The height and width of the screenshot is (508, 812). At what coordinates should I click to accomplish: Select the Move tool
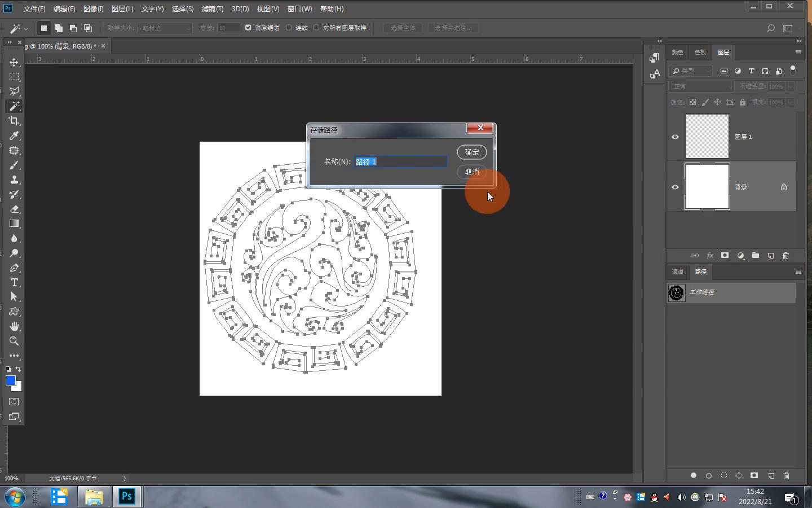pyautogui.click(x=14, y=62)
